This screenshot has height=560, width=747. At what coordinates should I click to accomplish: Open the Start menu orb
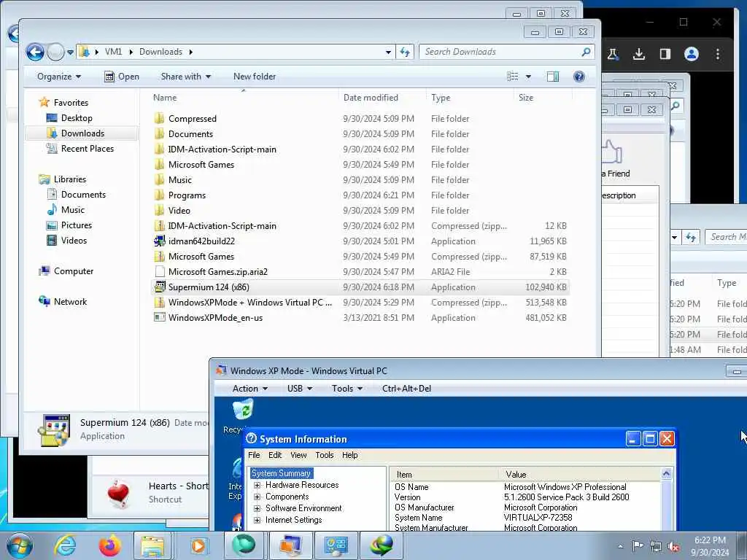(20, 545)
